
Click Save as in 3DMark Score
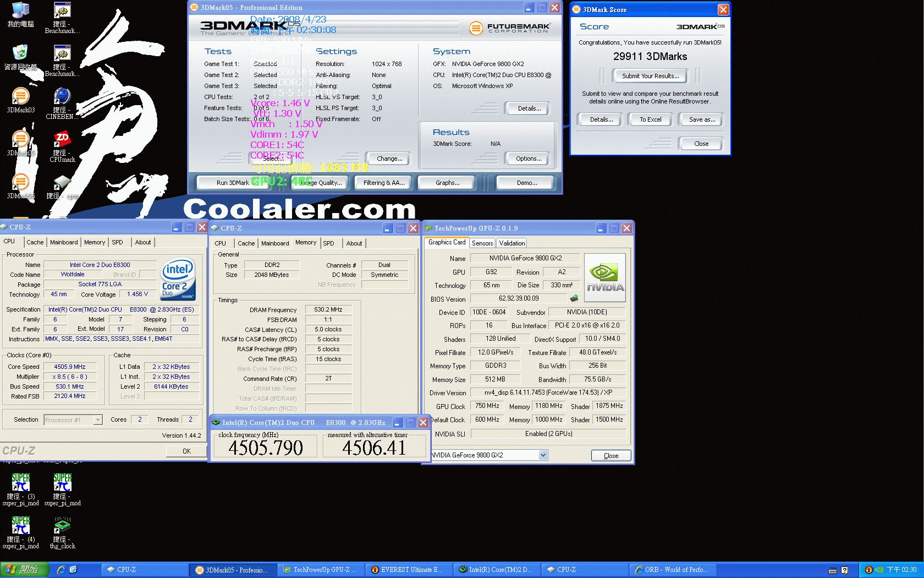(x=702, y=119)
